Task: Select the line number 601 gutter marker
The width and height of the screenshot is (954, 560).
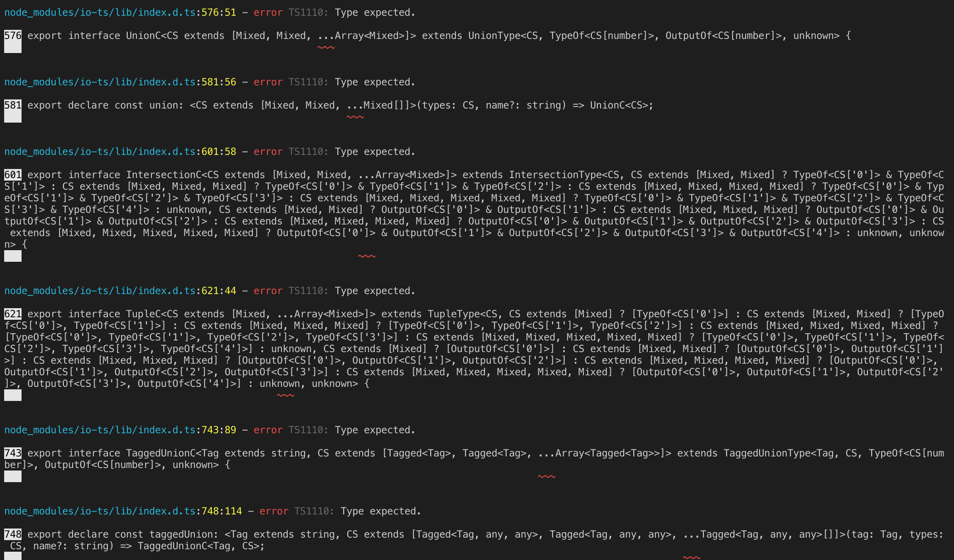Action: (12, 174)
